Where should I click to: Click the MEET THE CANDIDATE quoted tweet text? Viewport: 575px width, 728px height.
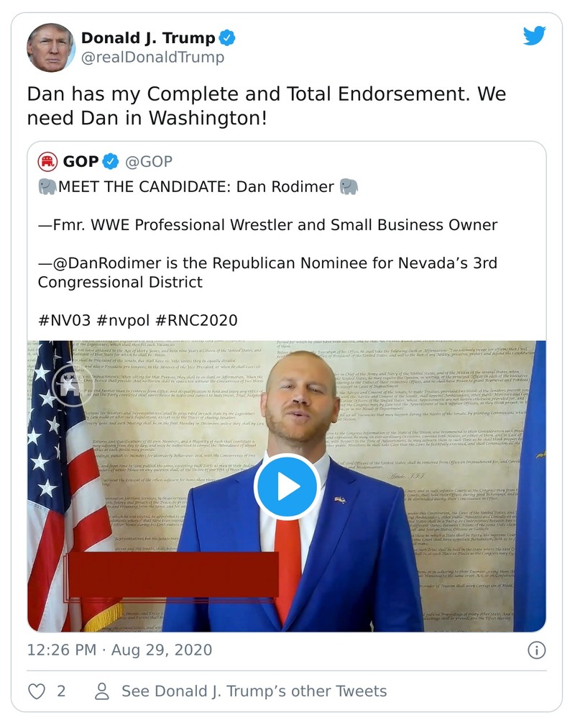[196, 187]
